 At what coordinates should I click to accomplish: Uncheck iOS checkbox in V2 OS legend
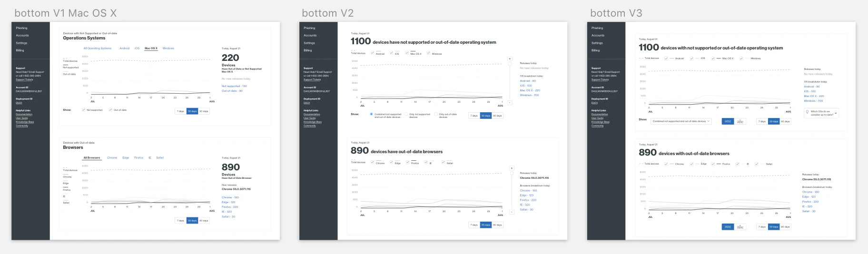click(391, 53)
